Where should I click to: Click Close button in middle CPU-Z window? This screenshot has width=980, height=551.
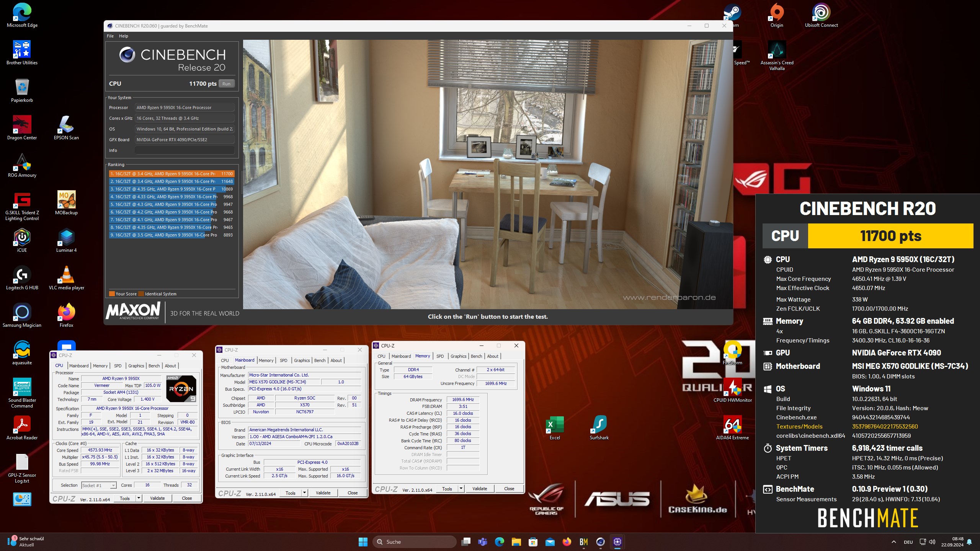coord(353,493)
